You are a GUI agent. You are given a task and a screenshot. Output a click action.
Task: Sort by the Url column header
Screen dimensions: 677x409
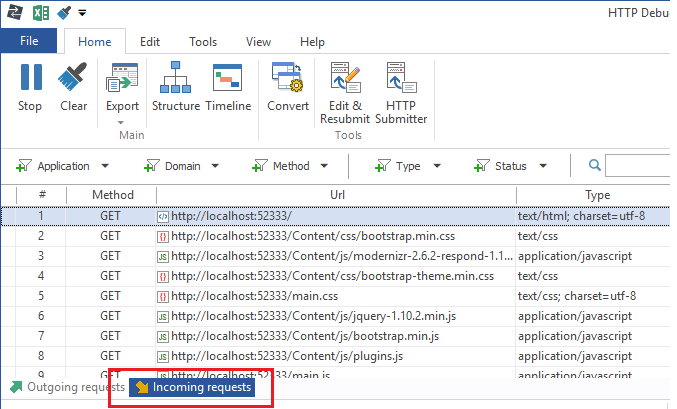coord(337,195)
